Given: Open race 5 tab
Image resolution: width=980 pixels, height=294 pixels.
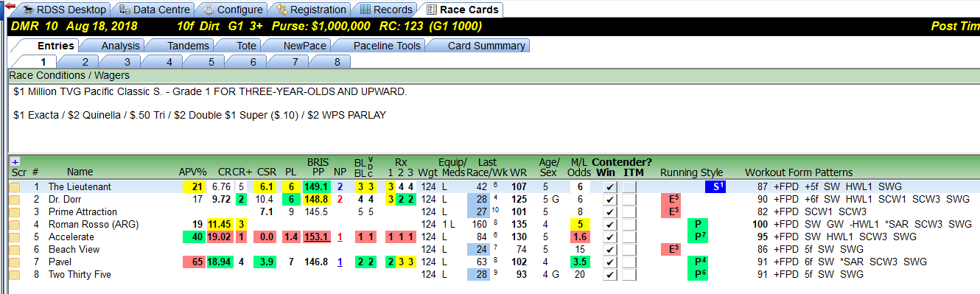Looking at the screenshot, I should point(211,62).
